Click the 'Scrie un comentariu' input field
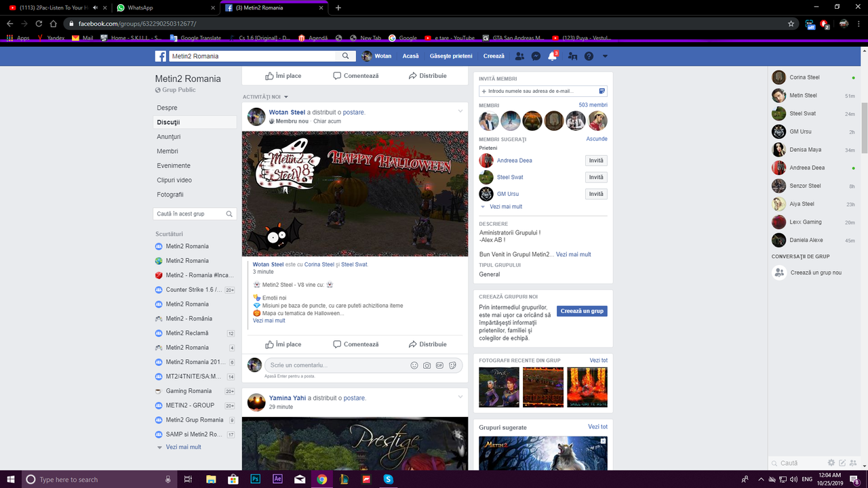This screenshot has width=868, height=488. (x=319, y=365)
